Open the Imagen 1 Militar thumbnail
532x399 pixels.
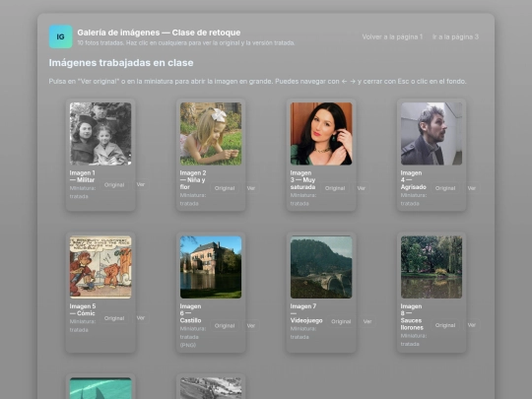tap(100, 134)
